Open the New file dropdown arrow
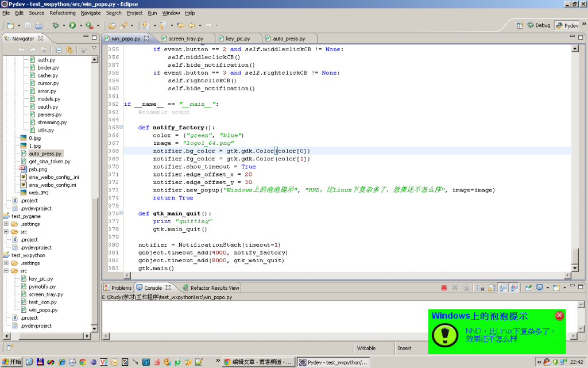588x368 pixels. (x=19, y=25)
